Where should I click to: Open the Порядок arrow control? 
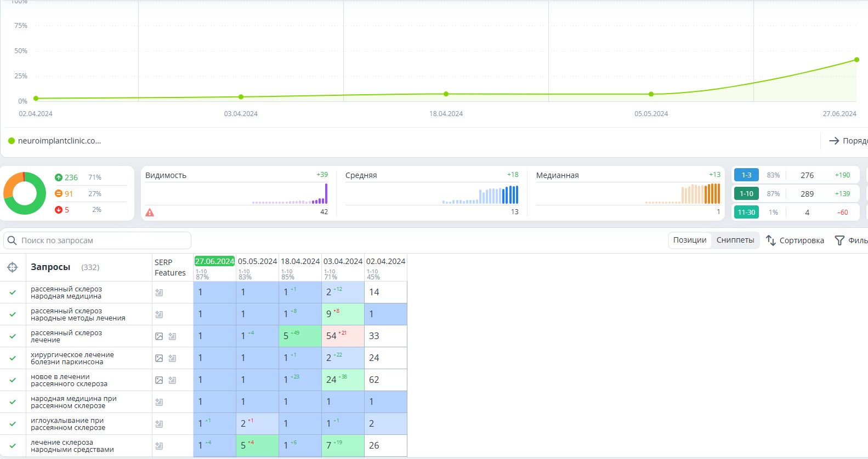pos(834,141)
